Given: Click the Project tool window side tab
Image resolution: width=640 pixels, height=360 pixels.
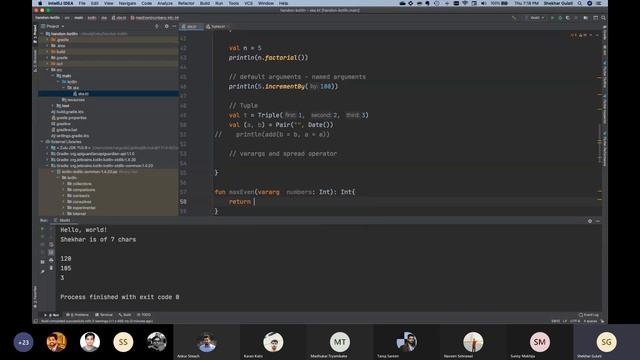Looking at the screenshot, I should 35,35.
